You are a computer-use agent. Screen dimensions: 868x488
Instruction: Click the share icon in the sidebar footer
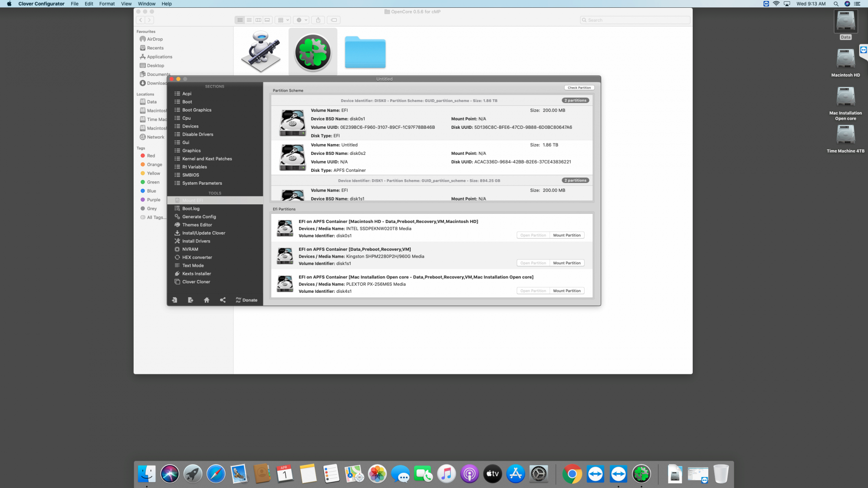pyautogui.click(x=223, y=300)
